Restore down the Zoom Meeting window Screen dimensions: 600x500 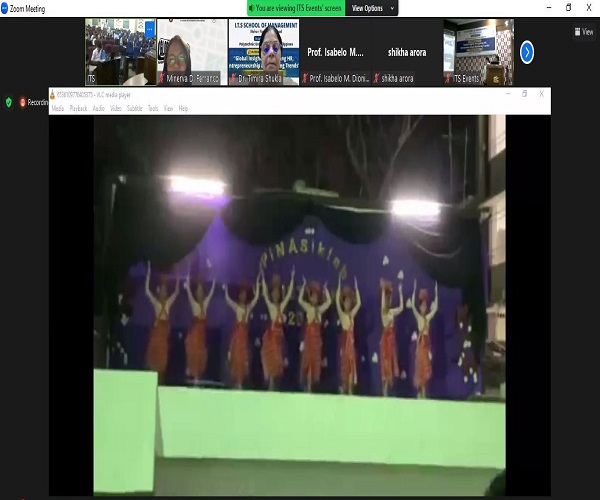tap(569, 8)
